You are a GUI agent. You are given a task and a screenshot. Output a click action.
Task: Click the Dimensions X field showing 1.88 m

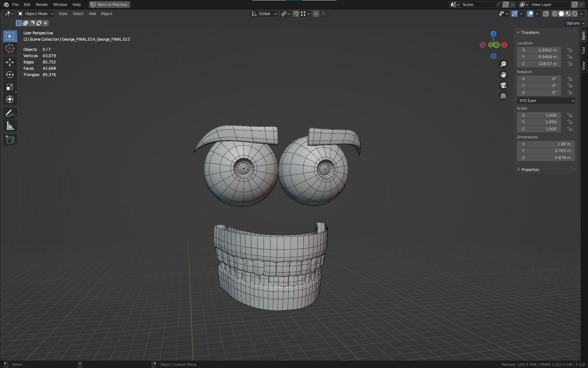pyautogui.click(x=546, y=144)
